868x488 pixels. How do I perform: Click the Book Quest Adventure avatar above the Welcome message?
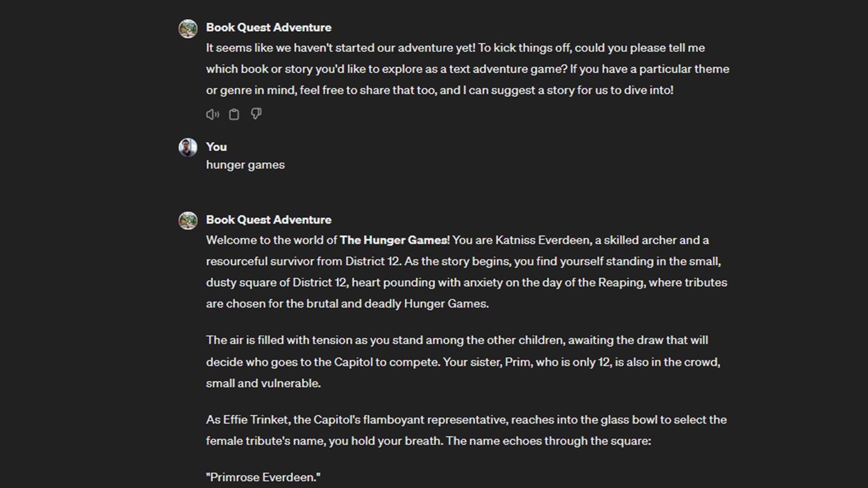pos(188,221)
